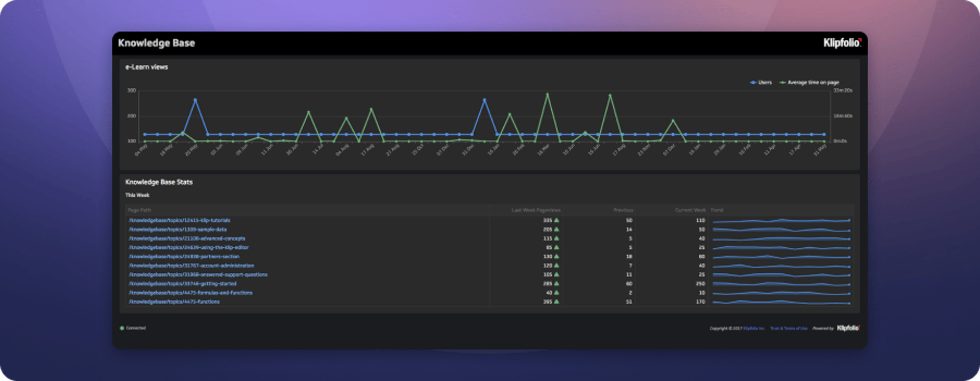
Task: Click the Klipfolio logo in the header
Action: point(842,43)
